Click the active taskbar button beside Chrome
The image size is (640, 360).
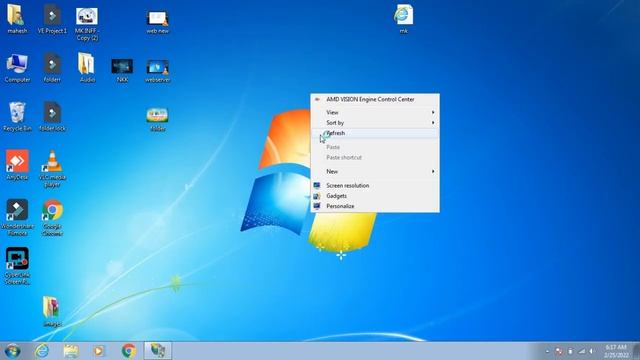click(158, 351)
